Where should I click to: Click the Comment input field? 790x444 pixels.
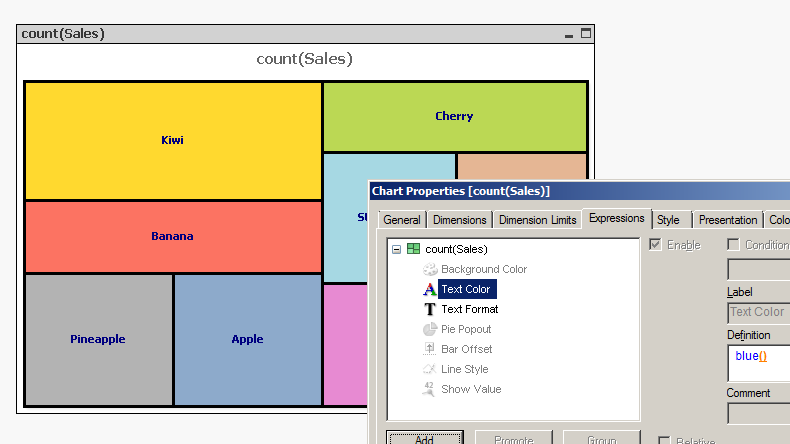(759, 413)
